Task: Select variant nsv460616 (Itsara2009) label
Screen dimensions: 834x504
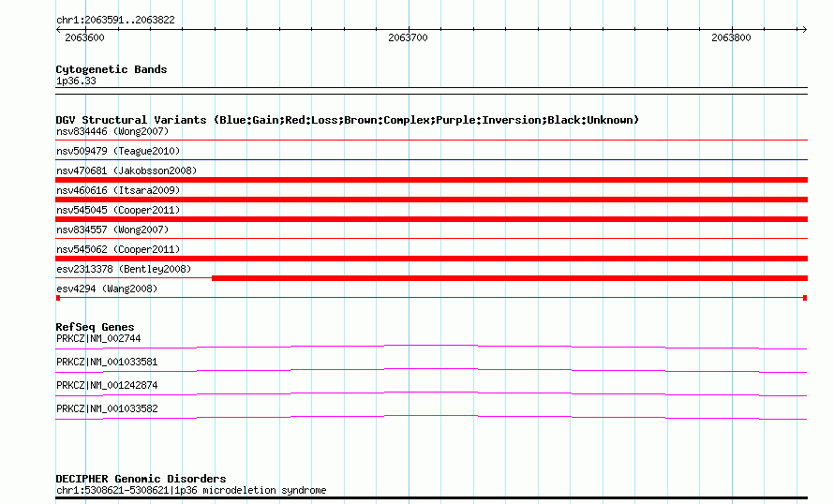Action: coord(118,190)
